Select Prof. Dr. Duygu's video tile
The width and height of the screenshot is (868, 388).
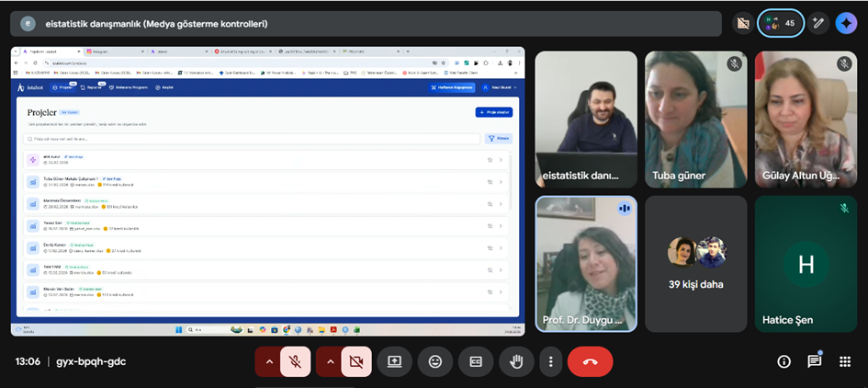[585, 264]
